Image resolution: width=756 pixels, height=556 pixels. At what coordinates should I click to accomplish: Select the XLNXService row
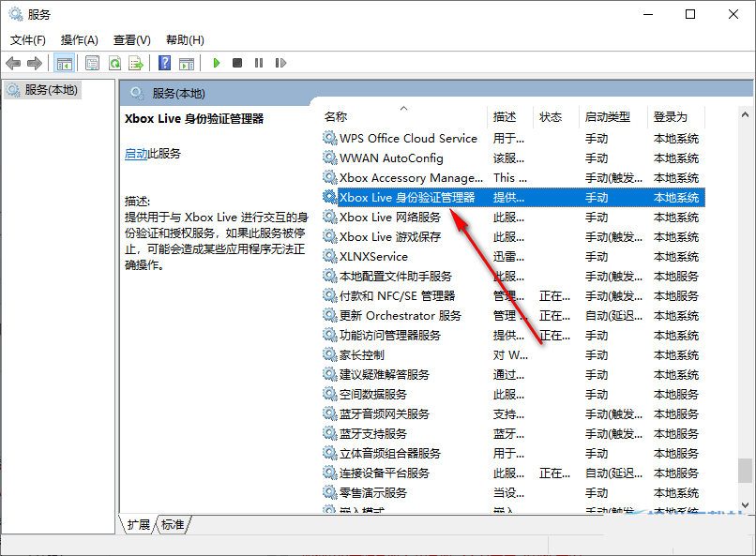click(x=373, y=256)
